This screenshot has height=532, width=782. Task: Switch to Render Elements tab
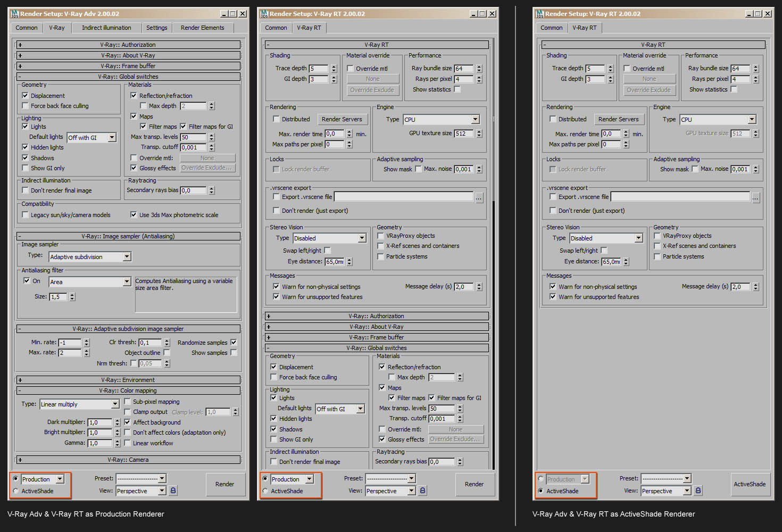[x=203, y=28]
